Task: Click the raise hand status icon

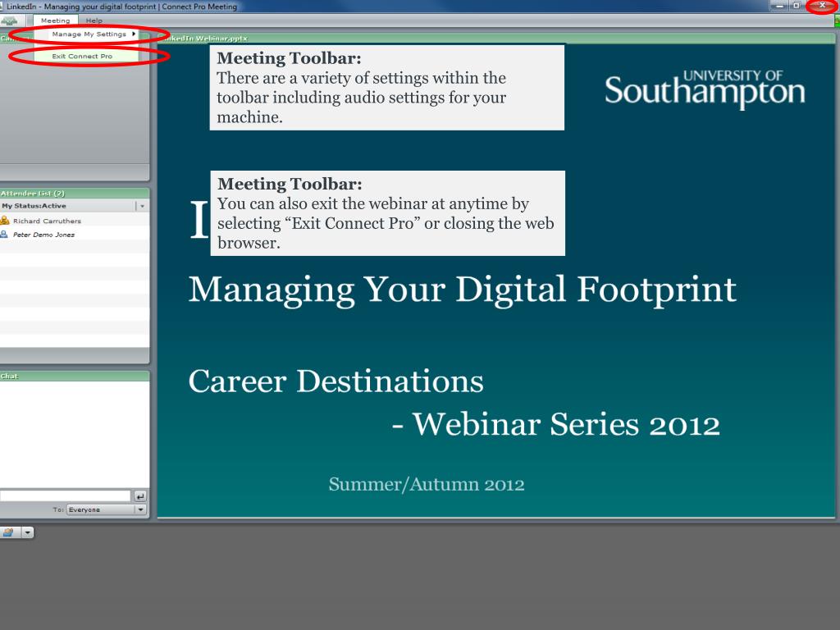Action: [x=8, y=532]
